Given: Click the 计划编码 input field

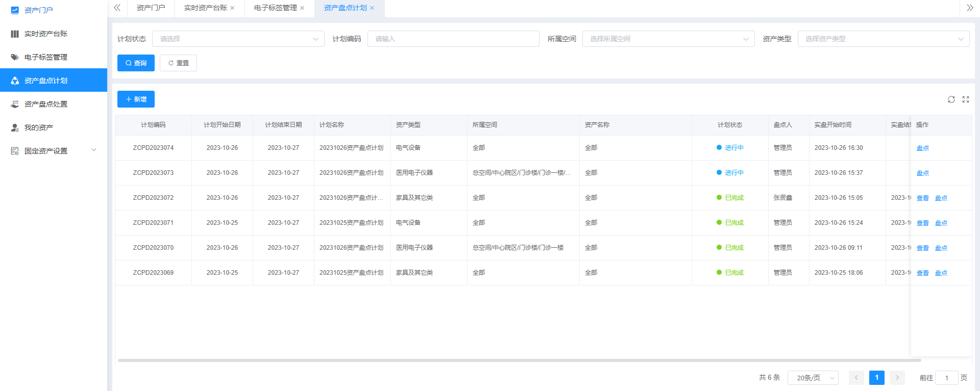Looking at the screenshot, I should click(453, 39).
